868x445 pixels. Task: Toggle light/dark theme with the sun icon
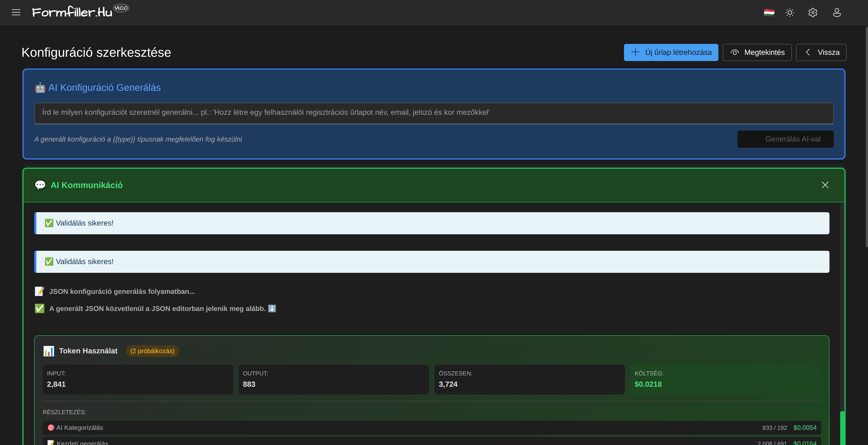pos(790,12)
